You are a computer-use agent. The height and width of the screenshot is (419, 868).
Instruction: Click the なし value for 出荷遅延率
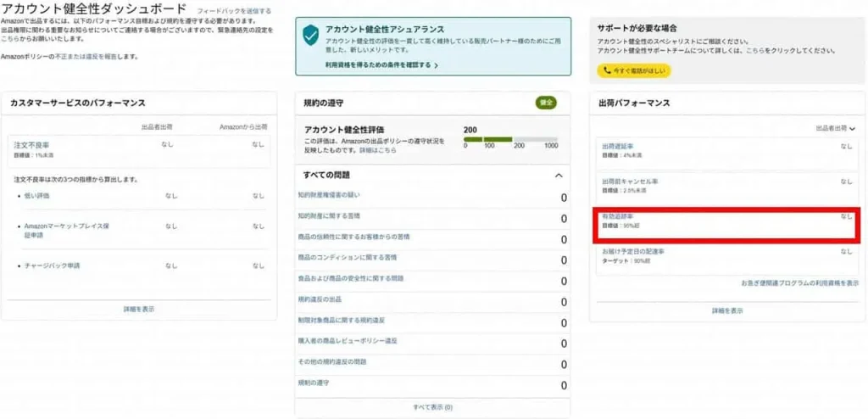pos(847,147)
